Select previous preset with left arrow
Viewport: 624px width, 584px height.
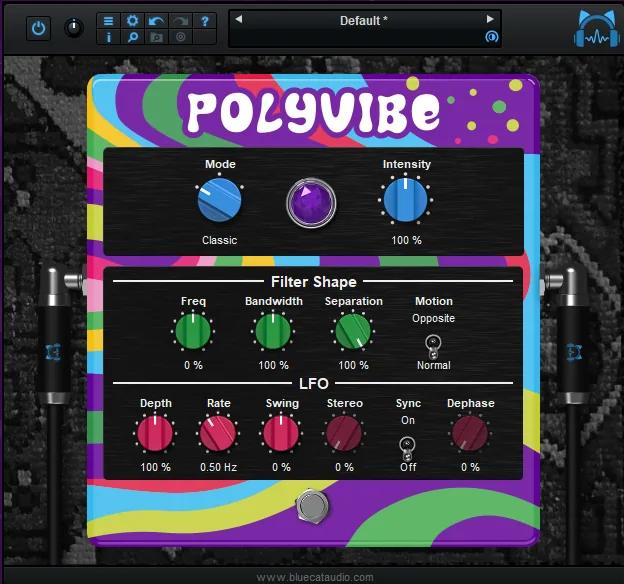click(238, 19)
